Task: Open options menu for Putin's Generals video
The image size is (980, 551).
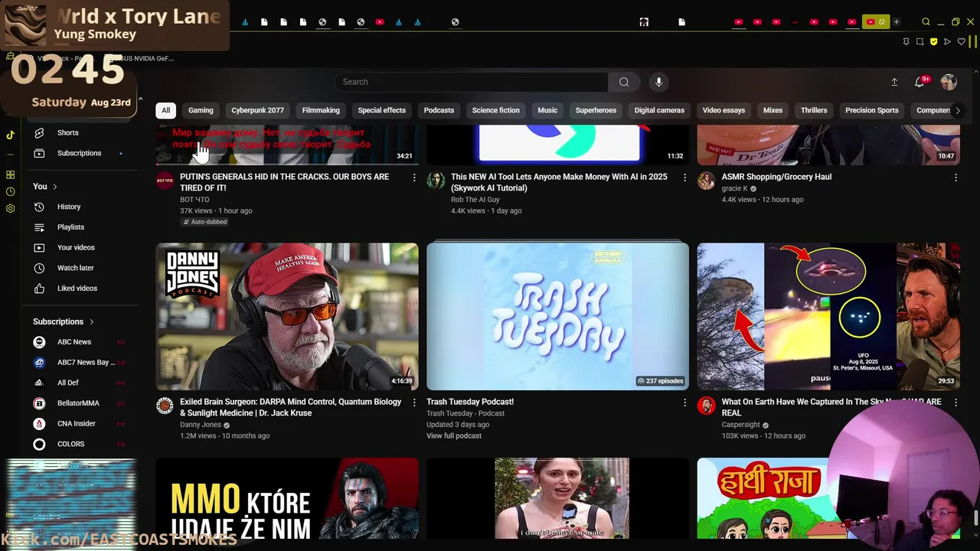Action: [414, 178]
